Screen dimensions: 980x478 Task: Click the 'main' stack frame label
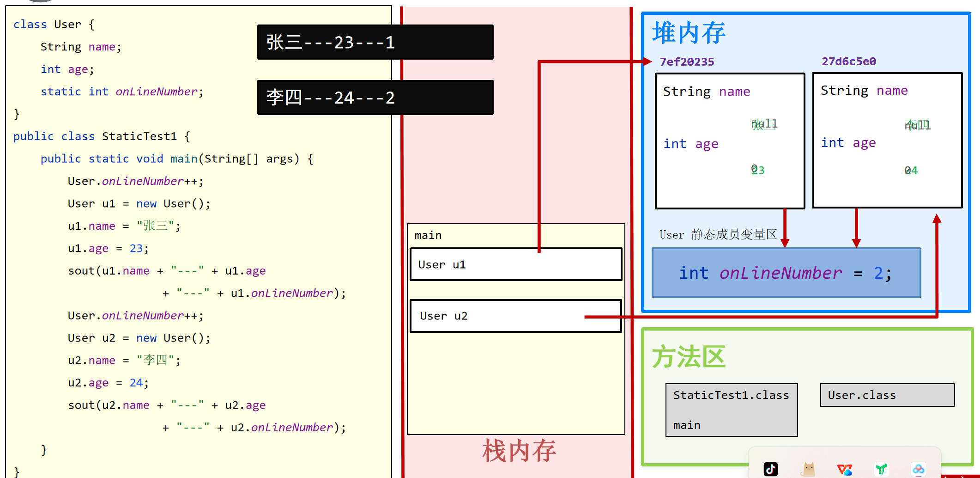pyautogui.click(x=428, y=235)
